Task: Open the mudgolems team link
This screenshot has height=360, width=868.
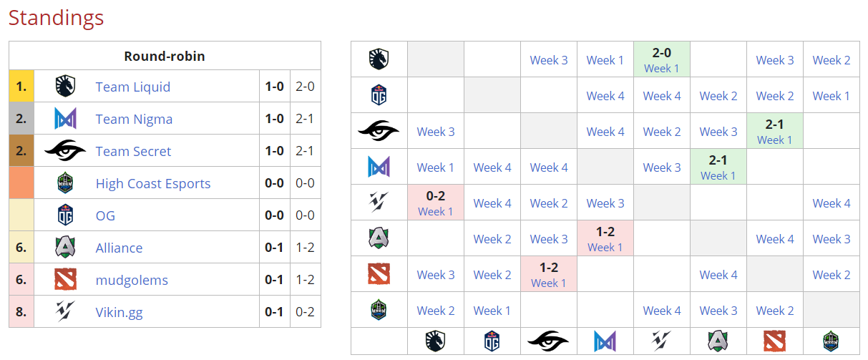Action: tap(132, 281)
